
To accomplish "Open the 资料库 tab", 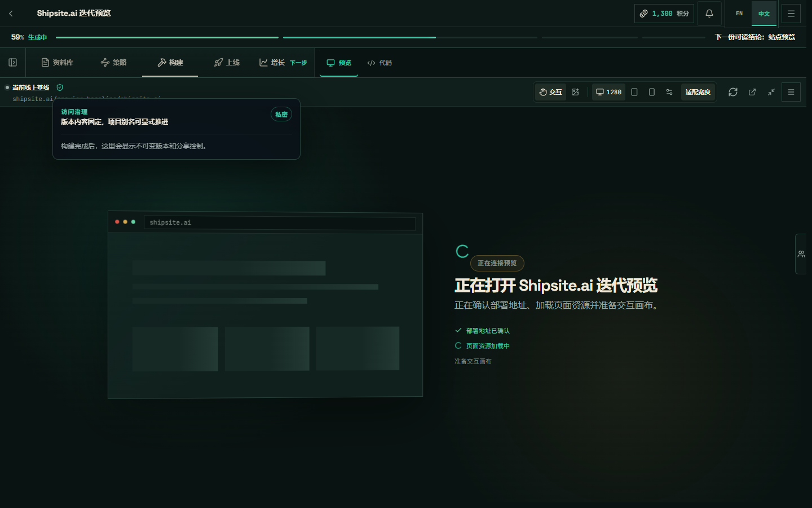I will [x=58, y=63].
